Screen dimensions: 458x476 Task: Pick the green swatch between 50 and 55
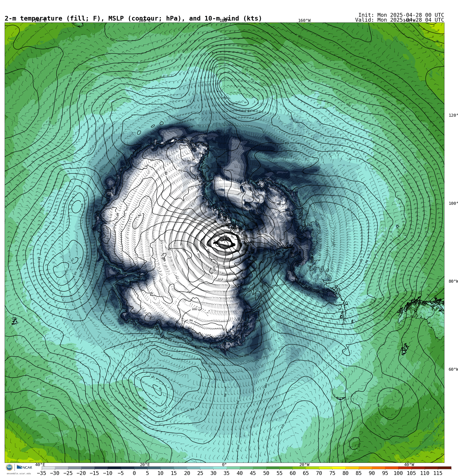(x=273, y=468)
